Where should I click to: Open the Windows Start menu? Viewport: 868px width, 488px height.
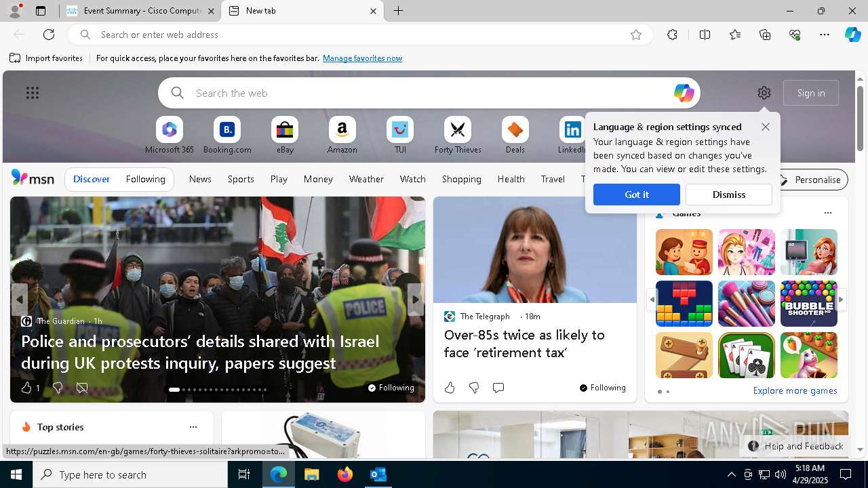tap(16, 474)
